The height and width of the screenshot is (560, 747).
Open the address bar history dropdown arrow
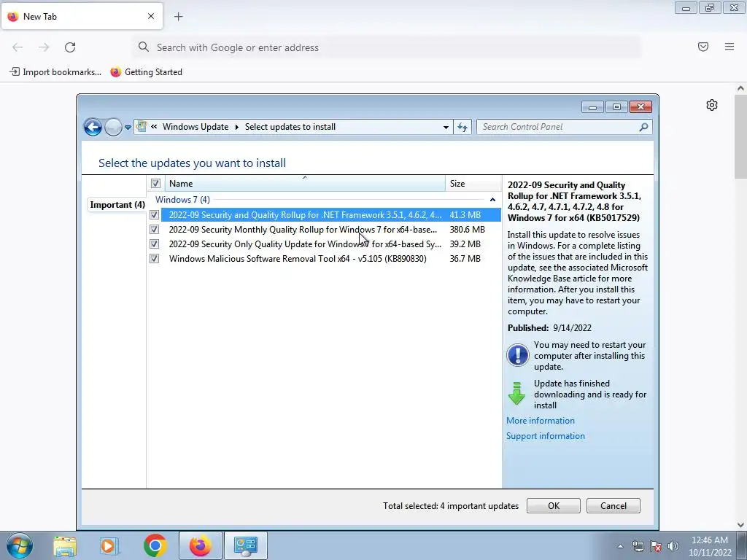coord(446,127)
